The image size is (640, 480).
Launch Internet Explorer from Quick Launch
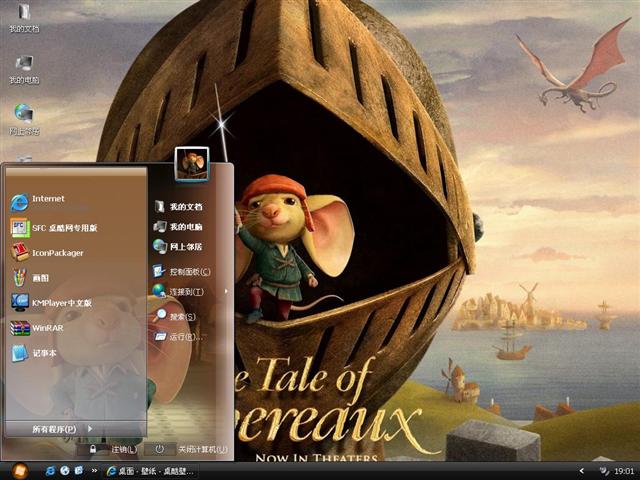pyautogui.click(x=50, y=471)
